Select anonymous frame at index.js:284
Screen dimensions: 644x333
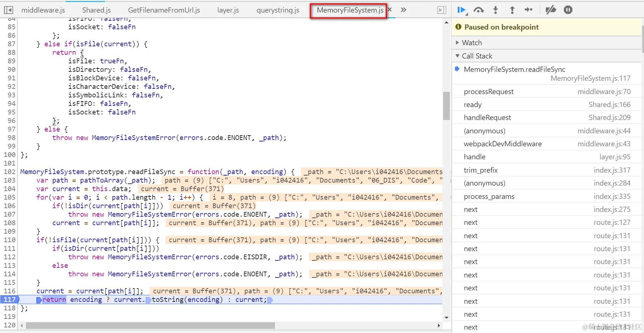click(x=547, y=183)
